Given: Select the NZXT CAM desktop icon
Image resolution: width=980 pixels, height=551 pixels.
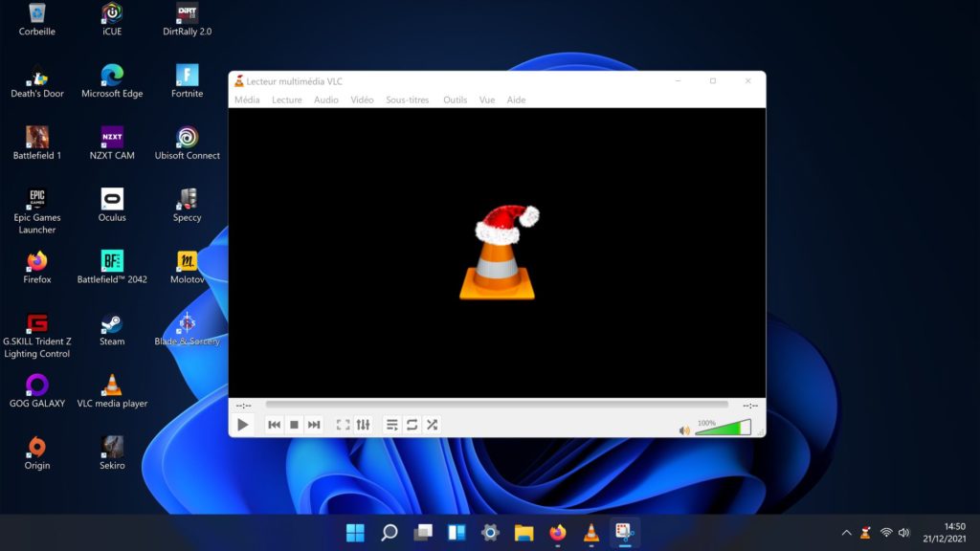Looking at the screenshot, I should coord(112,143).
